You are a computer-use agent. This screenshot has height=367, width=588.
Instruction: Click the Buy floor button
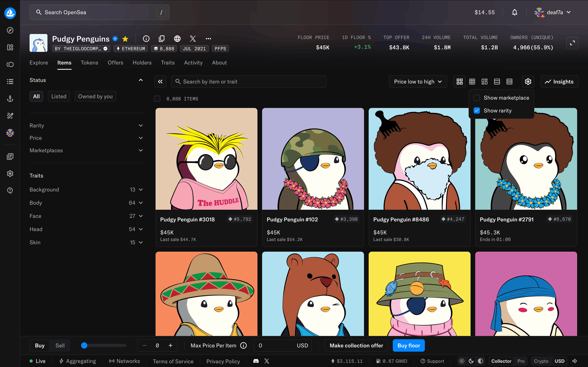click(x=409, y=345)
